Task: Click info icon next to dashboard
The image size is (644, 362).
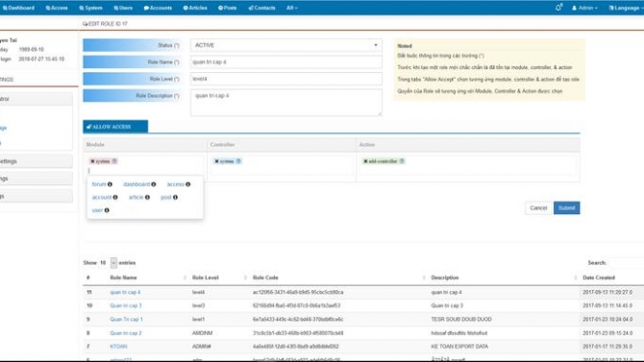Action: pos(153,184)
